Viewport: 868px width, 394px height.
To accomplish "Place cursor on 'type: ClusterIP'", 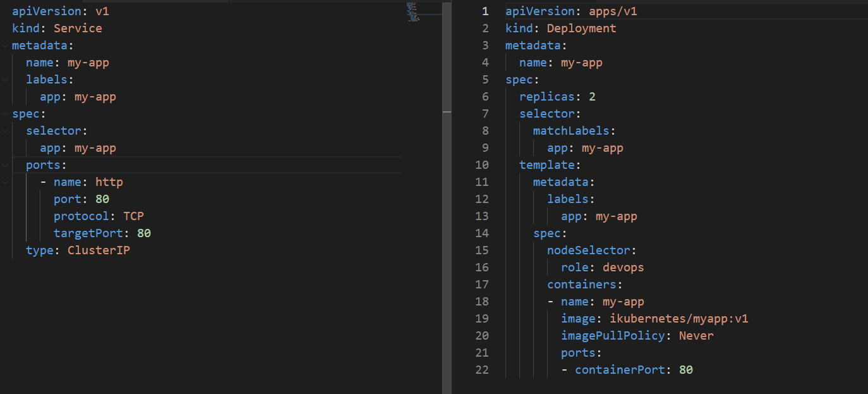I will coord(78,250).
